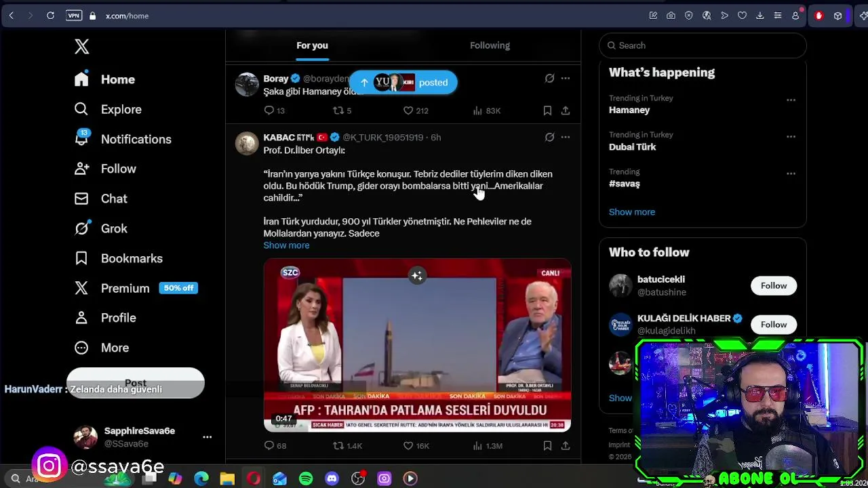This screenshot has height=488, width=868.
Task: Open options for Hamaney trend
Action: click(x=791, y=100)
